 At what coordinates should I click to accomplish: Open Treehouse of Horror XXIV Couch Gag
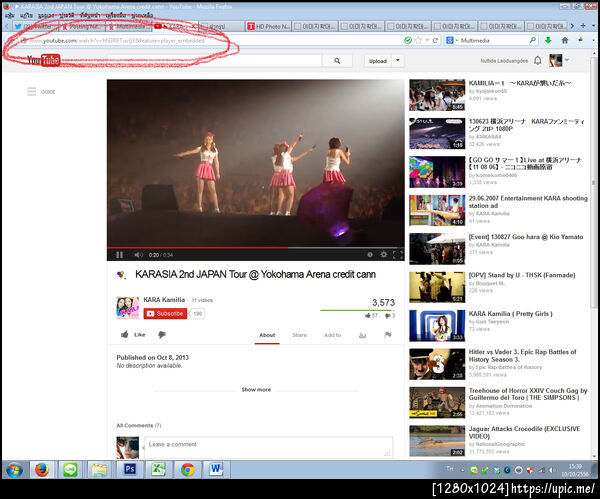pos(528,394)
